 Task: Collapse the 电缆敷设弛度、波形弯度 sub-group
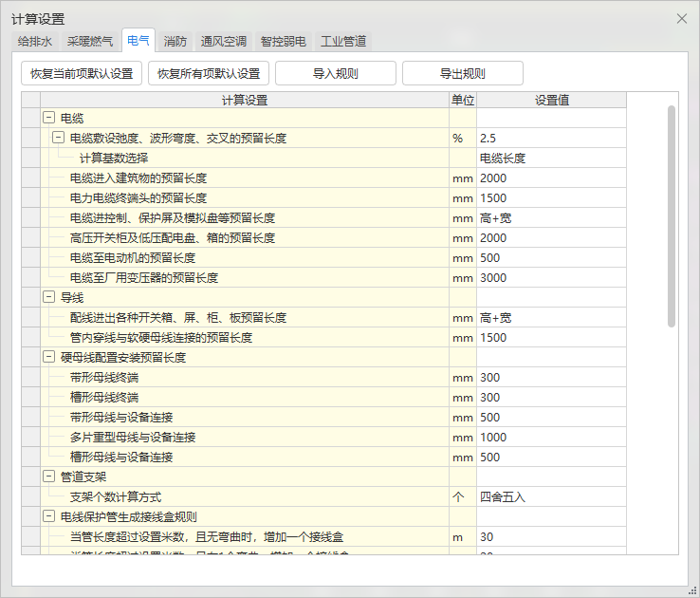tap(58, 138)
